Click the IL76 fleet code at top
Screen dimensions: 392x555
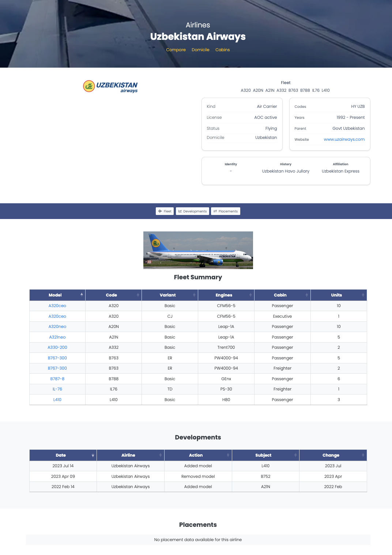(x=316, y=90)
